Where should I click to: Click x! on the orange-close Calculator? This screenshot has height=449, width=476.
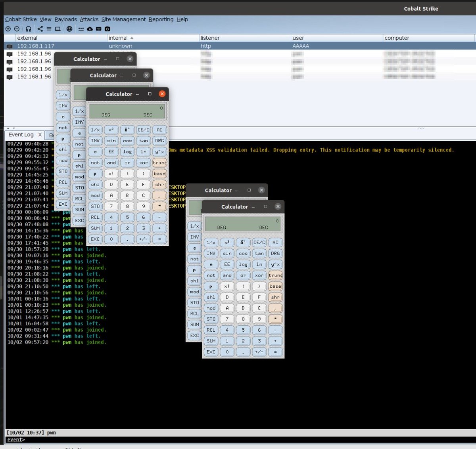click(111, 174)
